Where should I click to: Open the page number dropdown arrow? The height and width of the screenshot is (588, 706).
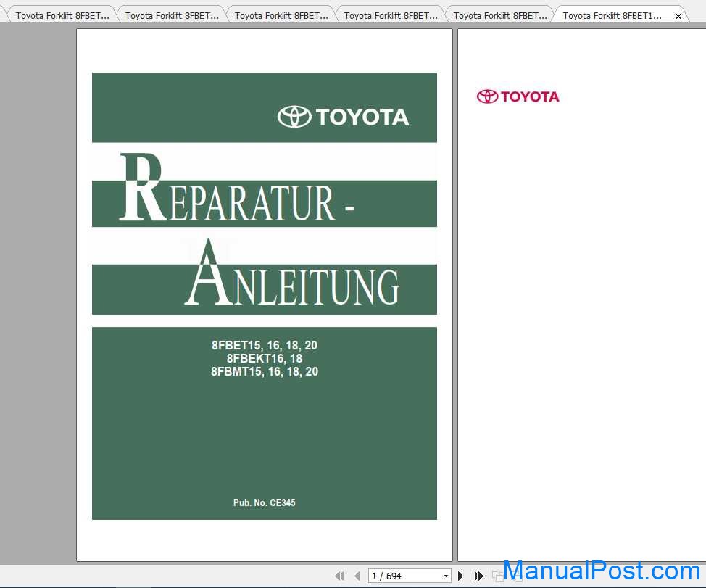coord(446,576)
